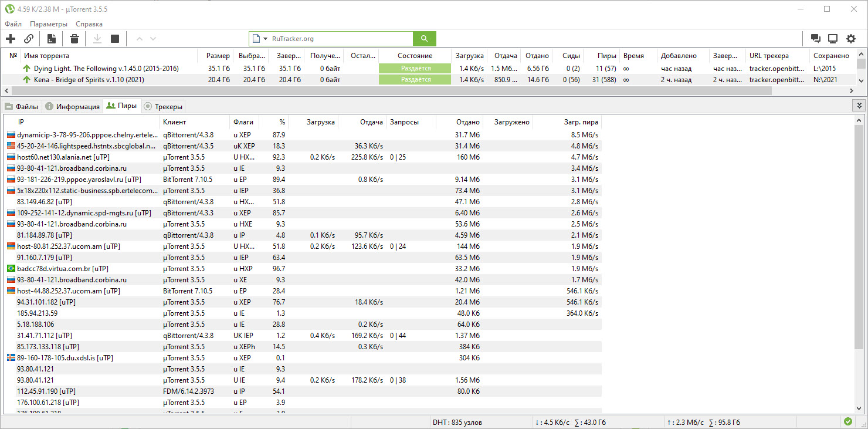
Task: Click the Add Torrent plus icon
Action: 11,39
